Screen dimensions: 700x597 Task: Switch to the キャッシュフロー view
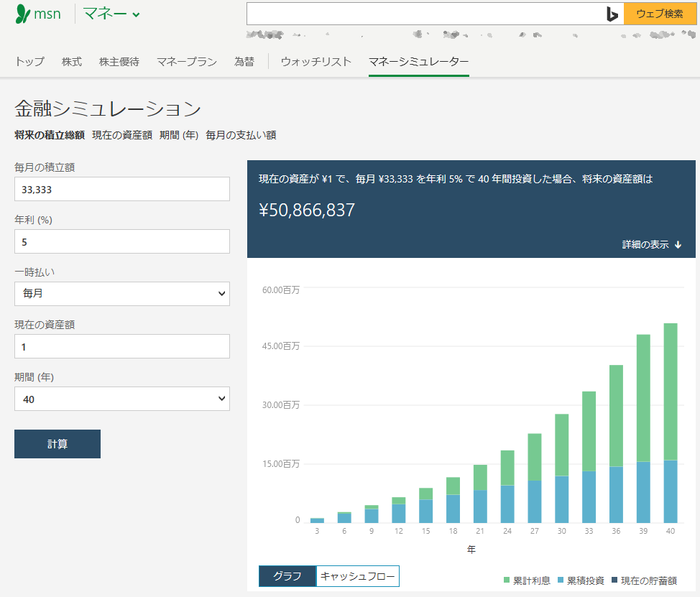coord(357,576)
